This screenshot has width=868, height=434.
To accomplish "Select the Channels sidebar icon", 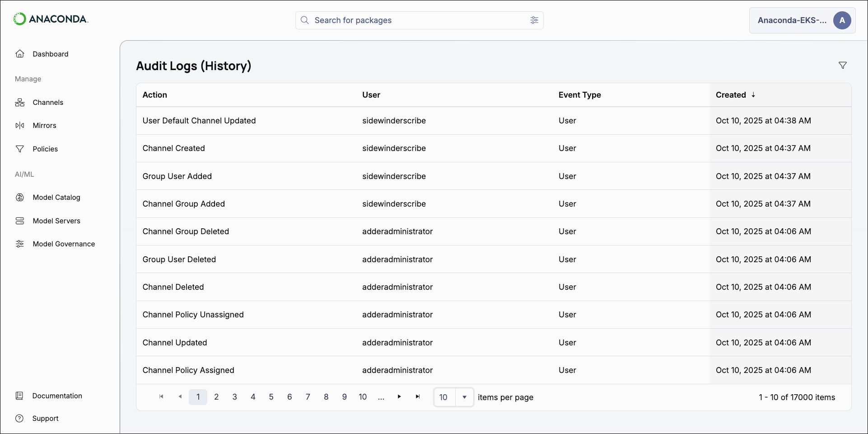I will pos(20,102).
